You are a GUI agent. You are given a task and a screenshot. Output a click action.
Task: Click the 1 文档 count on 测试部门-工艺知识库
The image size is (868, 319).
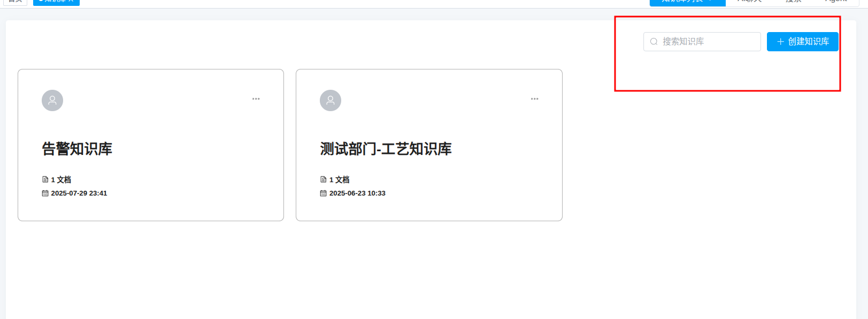(339, 180)
